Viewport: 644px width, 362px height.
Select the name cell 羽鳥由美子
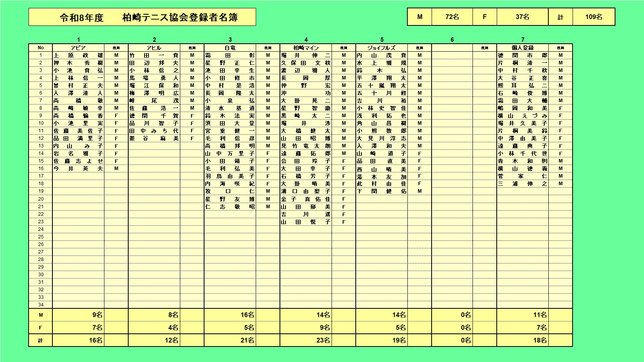click(x=230, y=176)
